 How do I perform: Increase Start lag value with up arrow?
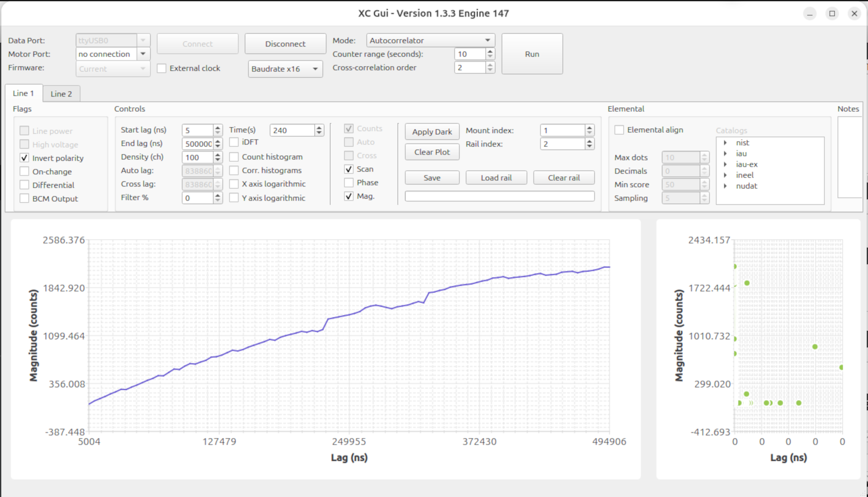[x=218, y=127]
